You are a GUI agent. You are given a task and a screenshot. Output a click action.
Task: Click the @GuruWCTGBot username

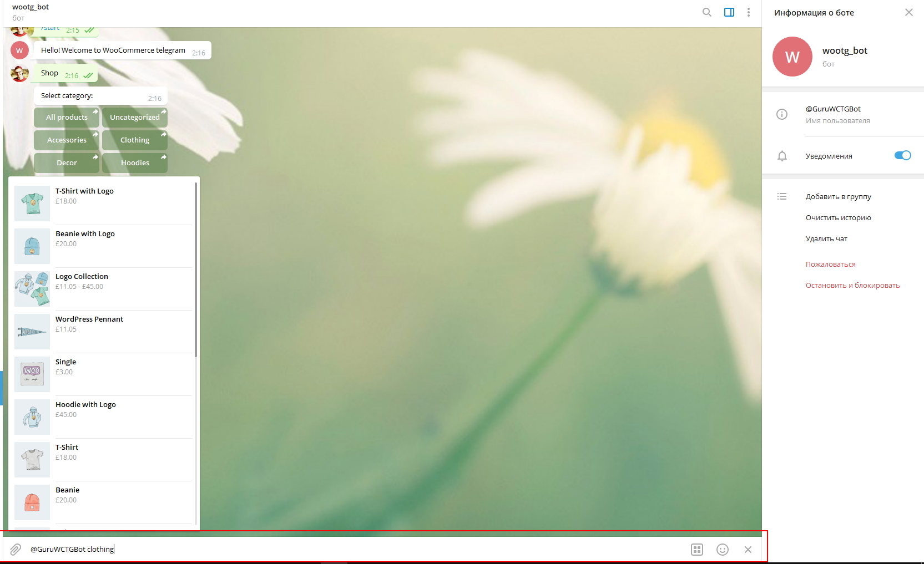click(833, 109)
